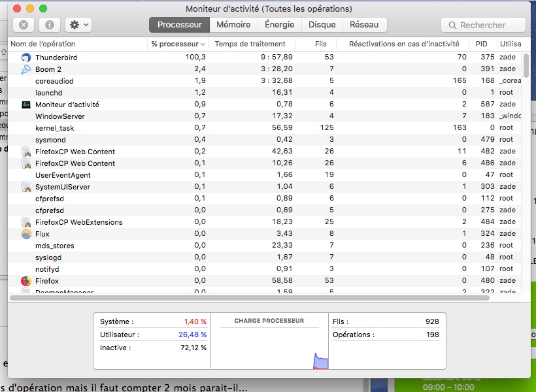
Task: Click the FirefoxCP WebExtensions icon
Action: pyautogui.click(x=26, y=222)
